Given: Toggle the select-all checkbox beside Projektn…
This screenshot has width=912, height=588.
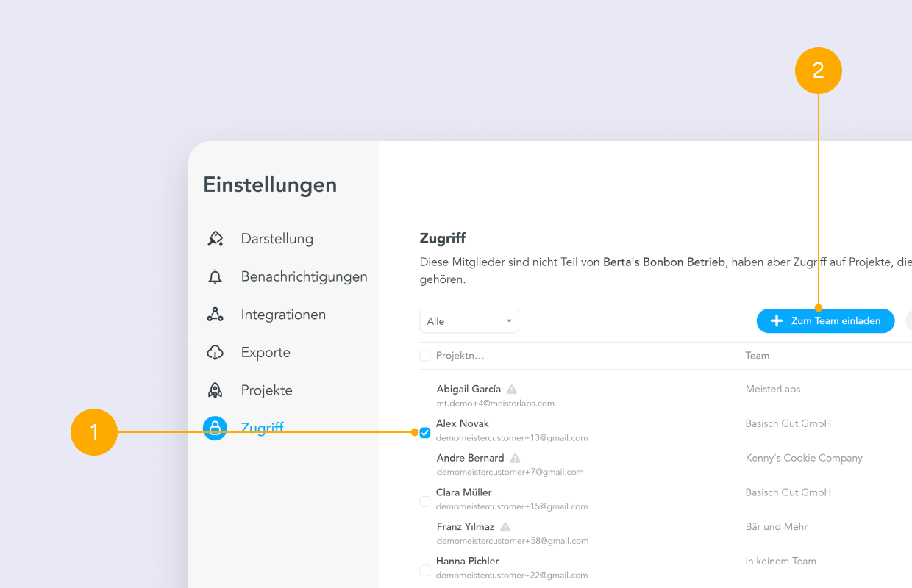Looking at the screenshot, I should 425,356.
